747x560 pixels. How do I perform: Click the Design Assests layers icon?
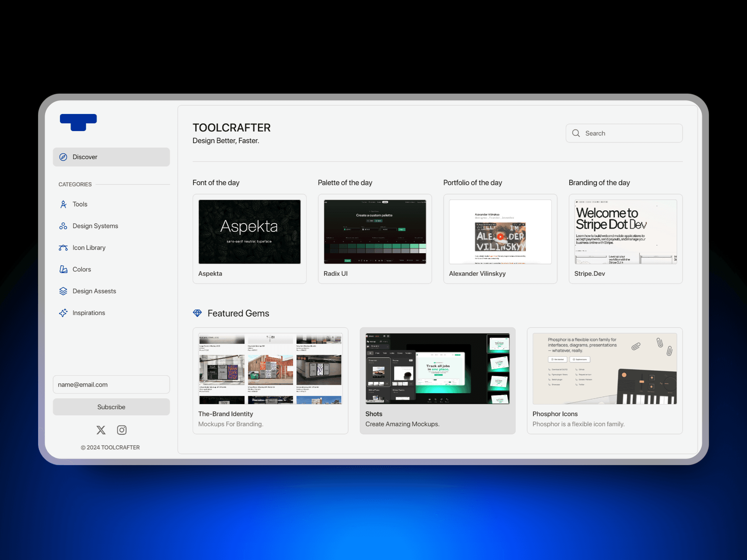coord(63,291)
